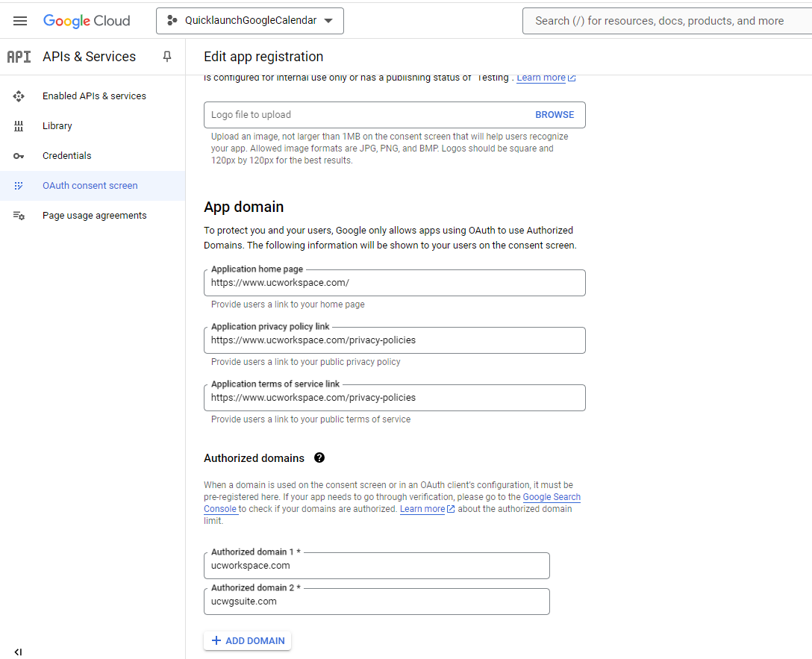812x659 pixels.
Task: Click the API logo beside APIs & Services
Action: pos(19,57)
